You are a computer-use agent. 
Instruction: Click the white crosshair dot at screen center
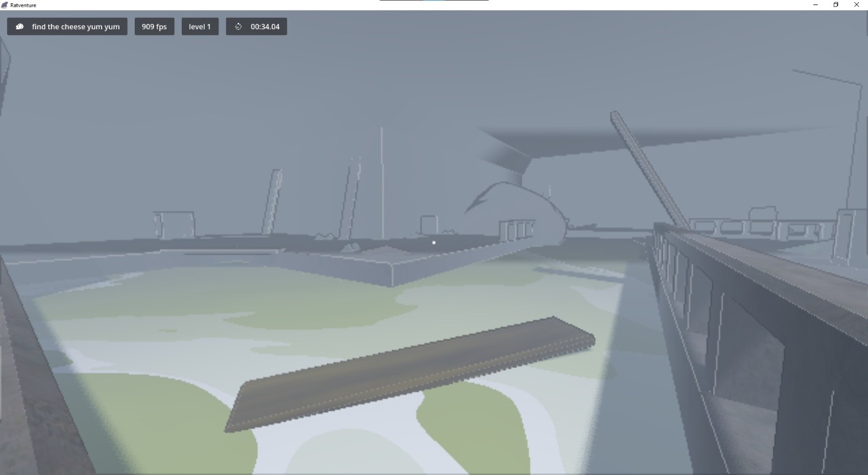point(434,242)
